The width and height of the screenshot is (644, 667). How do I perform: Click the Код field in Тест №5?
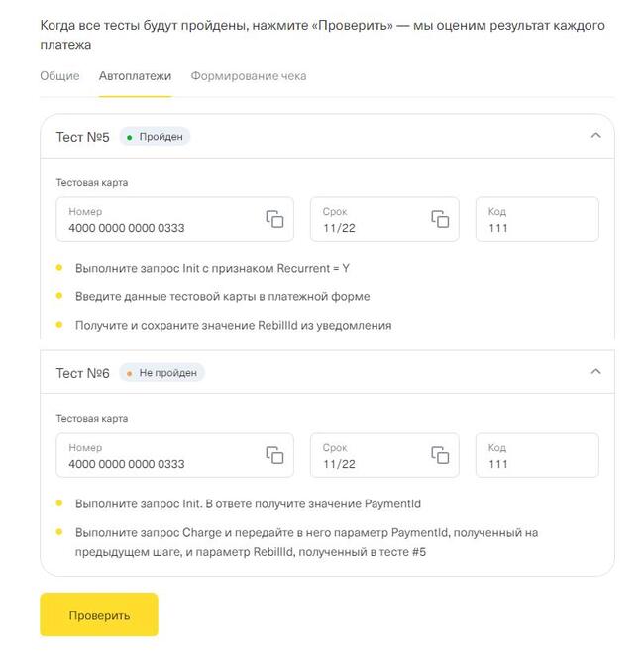(536, 220)
